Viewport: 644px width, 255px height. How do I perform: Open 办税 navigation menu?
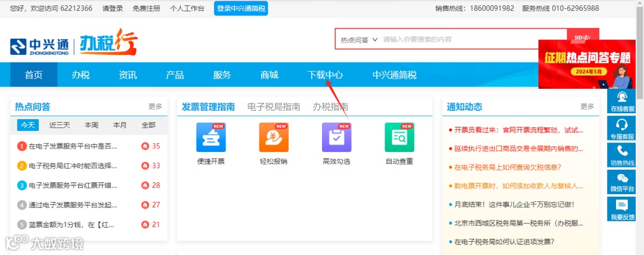pos(80,74)
